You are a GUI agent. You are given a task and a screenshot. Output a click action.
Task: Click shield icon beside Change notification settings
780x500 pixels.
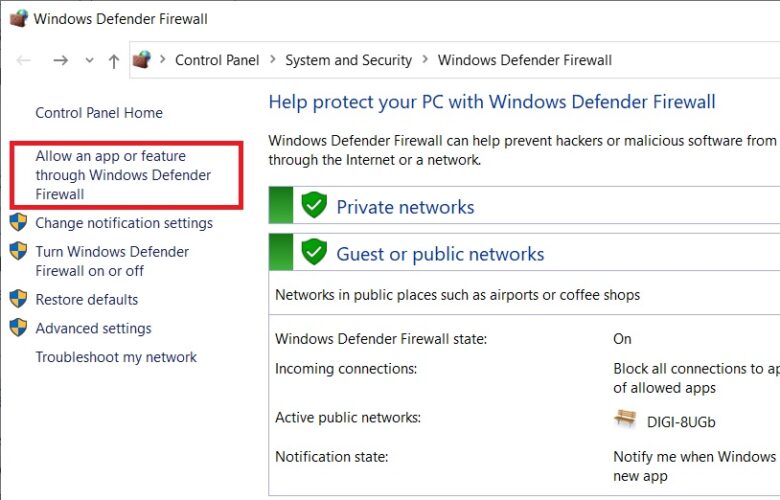tap(18, 222)
